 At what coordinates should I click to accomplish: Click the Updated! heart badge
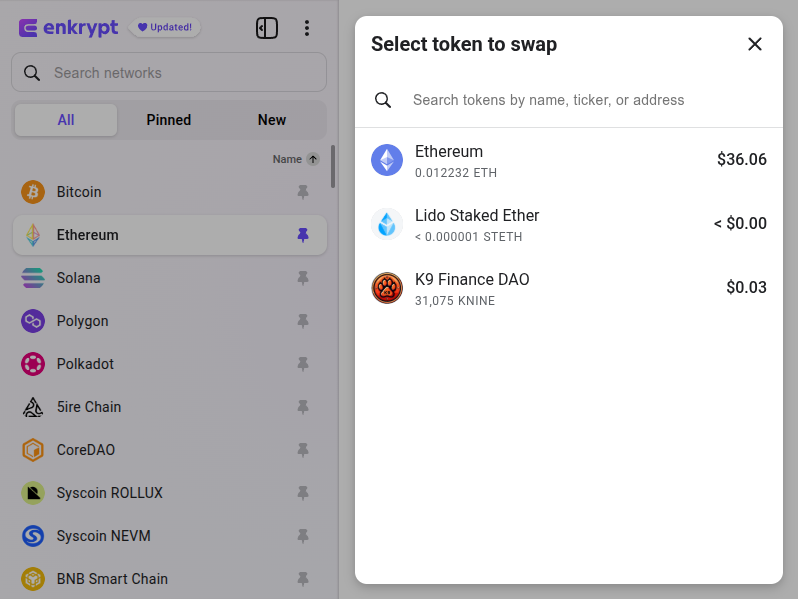[x=165, y=27]
